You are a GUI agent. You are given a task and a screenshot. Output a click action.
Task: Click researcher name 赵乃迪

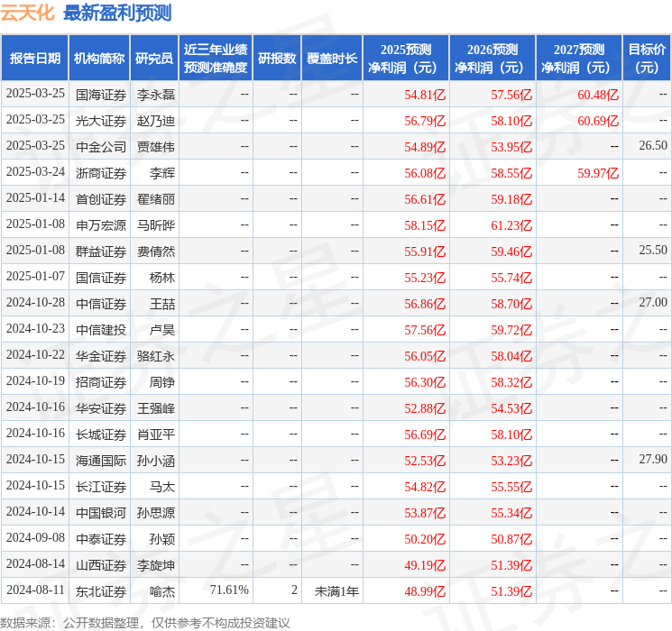click(155, 120)
